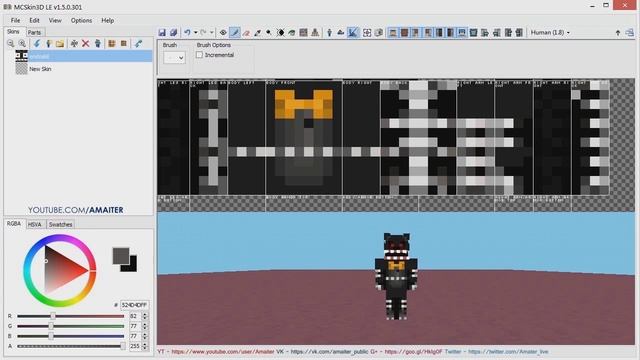Click the B value stepper arrows
The height and width of the screenshot is (360, 640).
(x=144, y=336)
